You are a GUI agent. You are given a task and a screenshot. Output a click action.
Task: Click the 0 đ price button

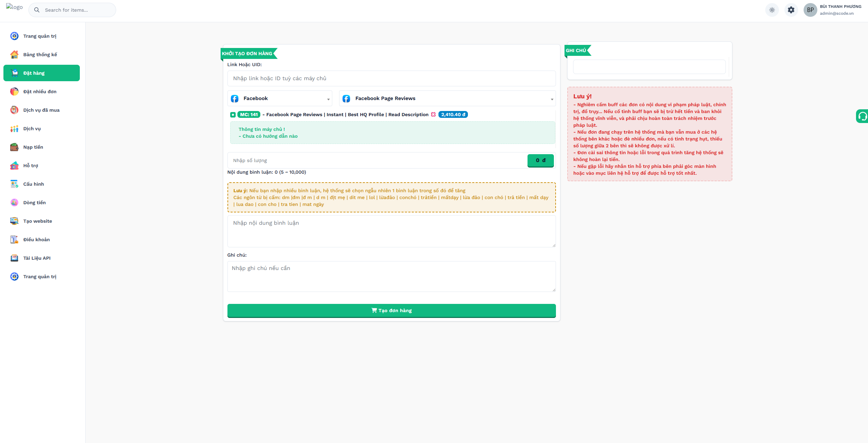click(x=540, y=160)
